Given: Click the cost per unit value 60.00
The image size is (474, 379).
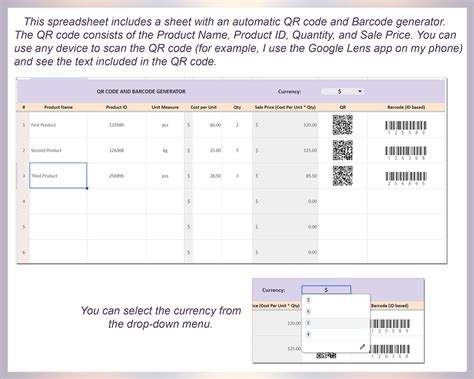Looking at the screenshot, I should point(215,125).
